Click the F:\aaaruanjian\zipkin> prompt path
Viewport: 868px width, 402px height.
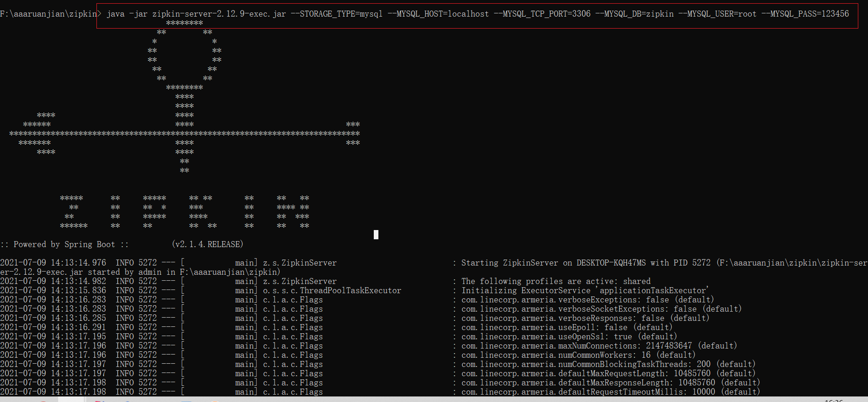(x=50, y=14)
